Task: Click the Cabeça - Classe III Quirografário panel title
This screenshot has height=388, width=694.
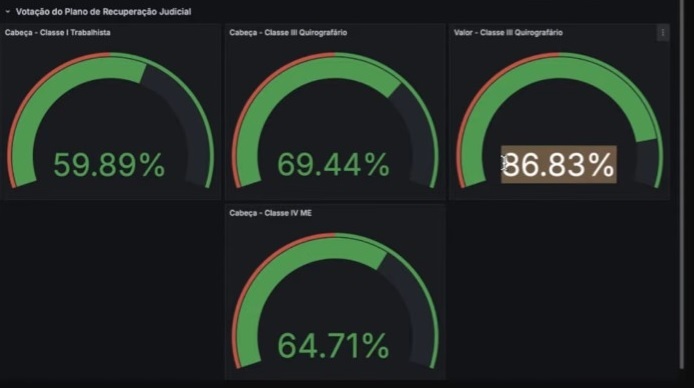Action: (x=288, y=32)
